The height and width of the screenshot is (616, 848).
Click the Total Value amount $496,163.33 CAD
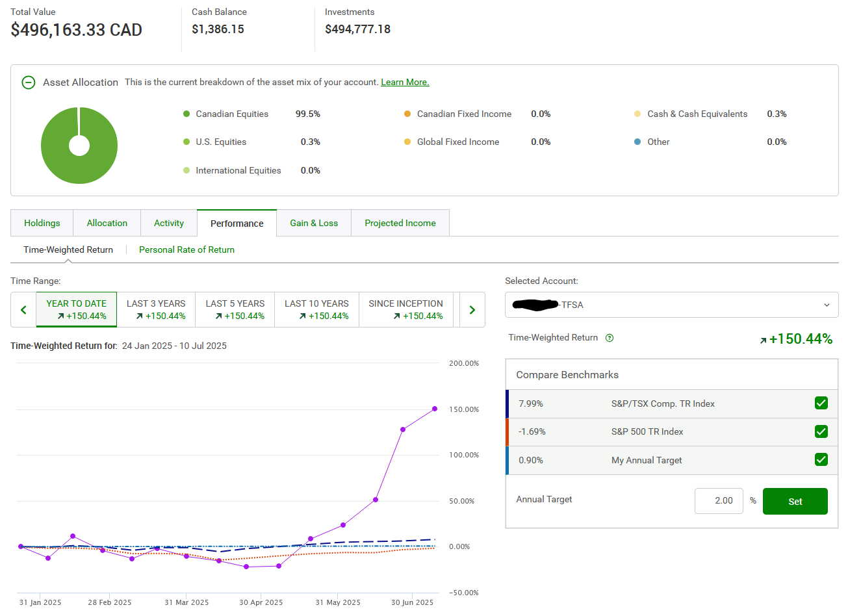click(76, 30)
